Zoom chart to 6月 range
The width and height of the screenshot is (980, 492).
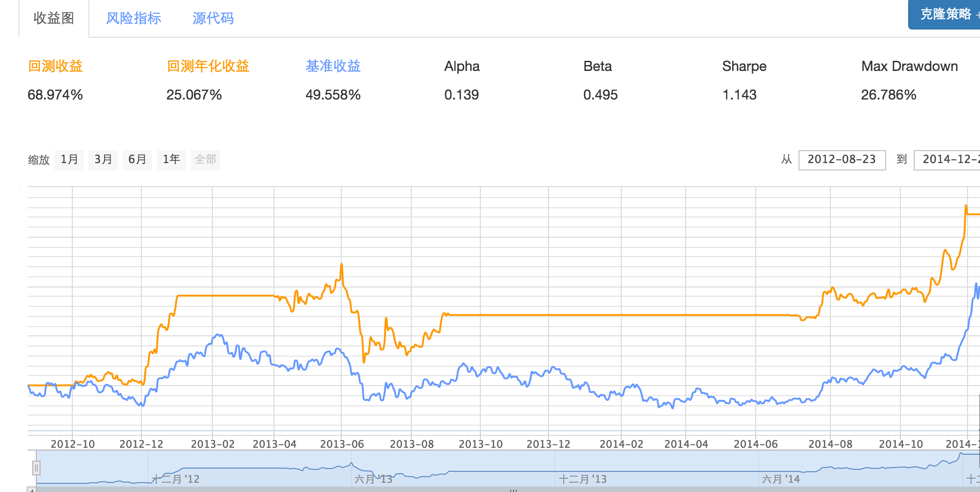point(137,160)
